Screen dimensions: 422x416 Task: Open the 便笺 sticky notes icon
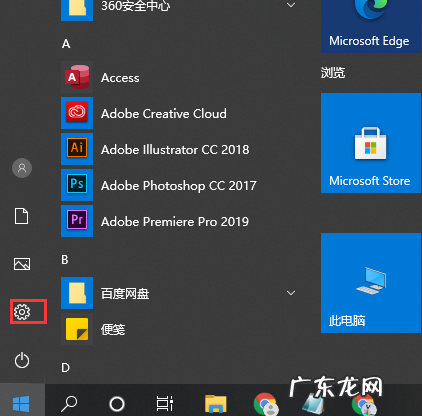(x=77, y=329)
